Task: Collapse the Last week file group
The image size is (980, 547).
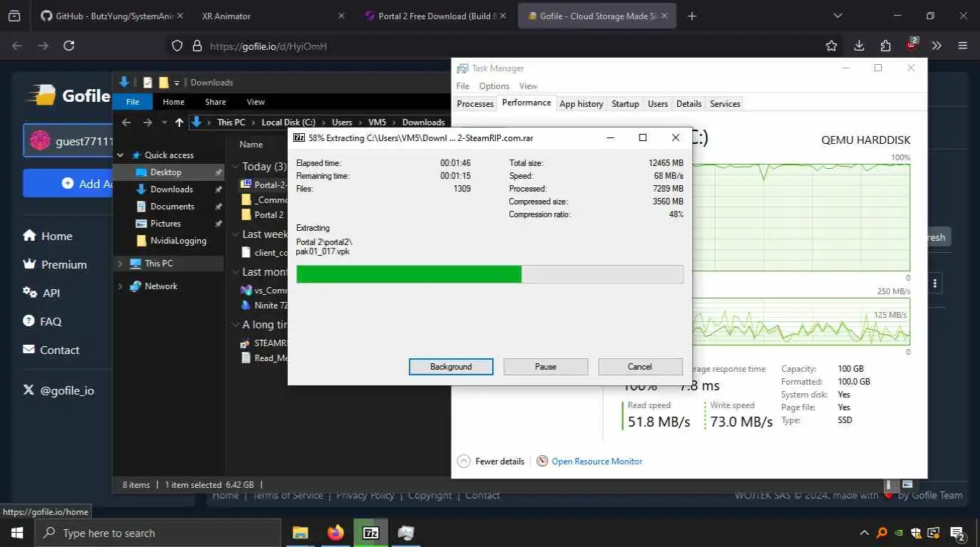Action: coord(236,234)
